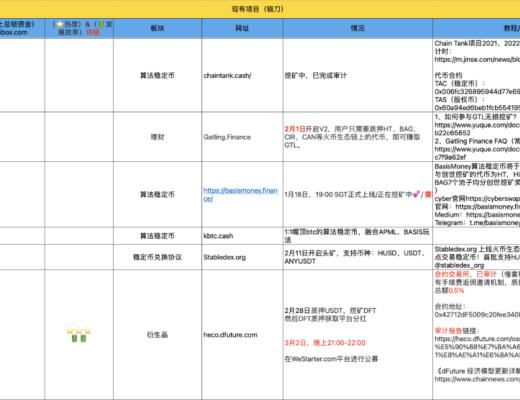
Task: Select the '情况' column header
Action: tap(358, 28)
